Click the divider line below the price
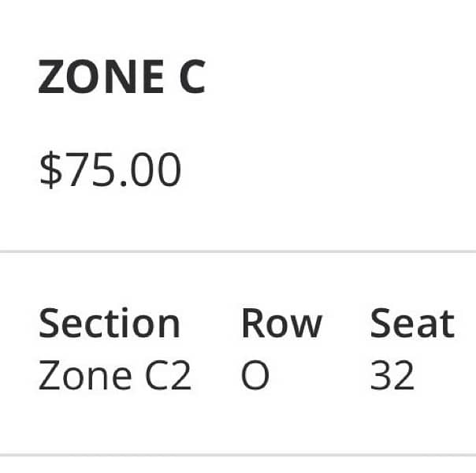Screen dimensions: 476x473 pyautogui.click(x=238, y=251)
